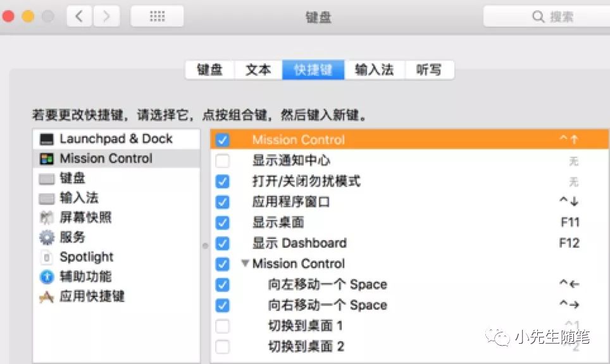The image size is (610, 364).
Task: Select the Launchpad & Dock icon in sidebar
Action: coord(47,139)
